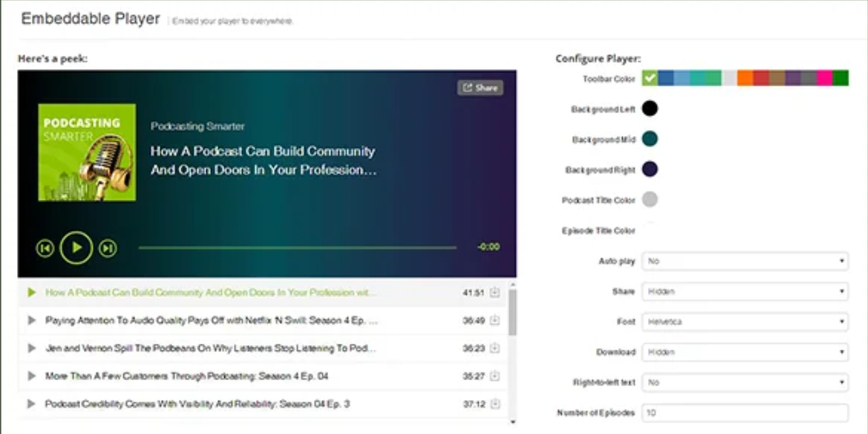Open the Podcast Title Color picker
868x434 pixels.
pyautogui.click(x=650, y=200)
